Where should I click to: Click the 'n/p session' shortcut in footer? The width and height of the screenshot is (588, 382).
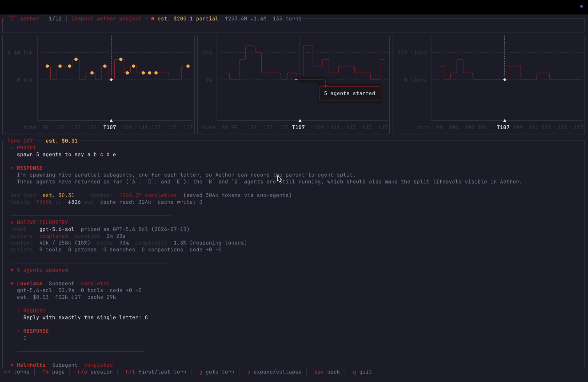tap(95, 372)
